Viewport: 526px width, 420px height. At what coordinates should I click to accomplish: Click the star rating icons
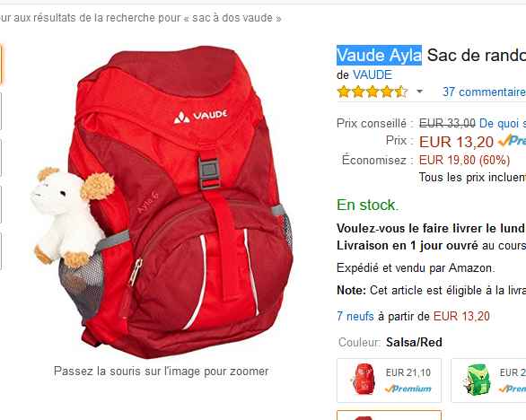pyautogui.click(x=373, y=92)
